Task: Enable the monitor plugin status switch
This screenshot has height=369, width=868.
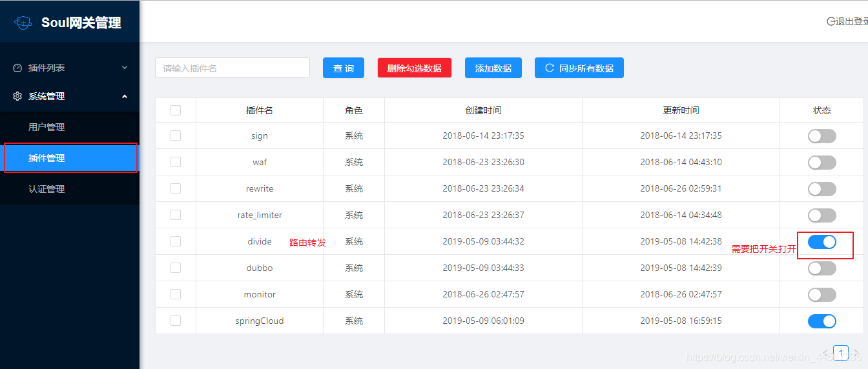Action: pos(822,295)
